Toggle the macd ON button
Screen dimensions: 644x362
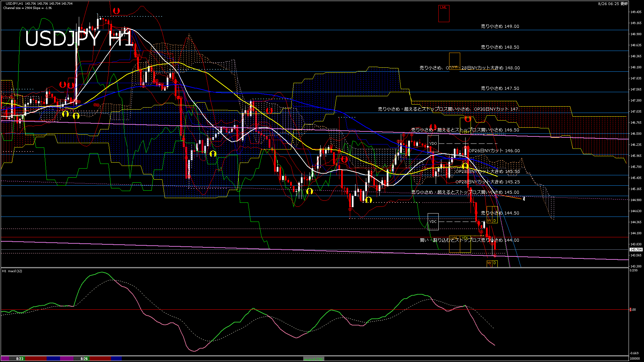pyautogui.click(x=314, y=359)
